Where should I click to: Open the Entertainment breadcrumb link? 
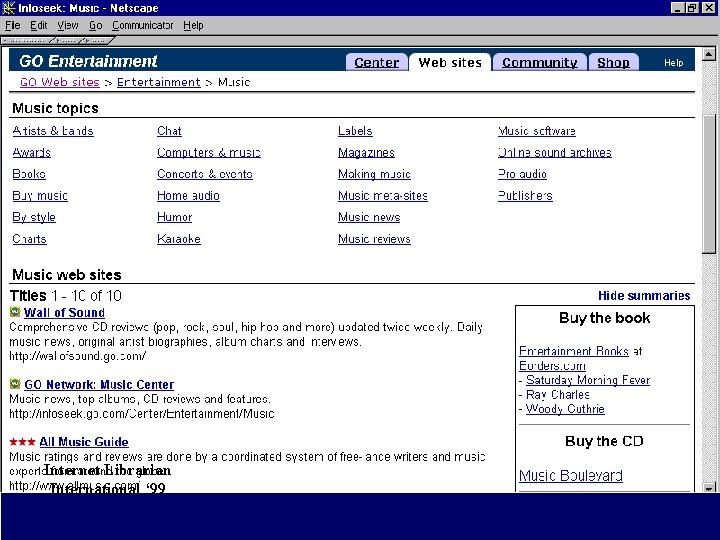click(x=159, y=82)
